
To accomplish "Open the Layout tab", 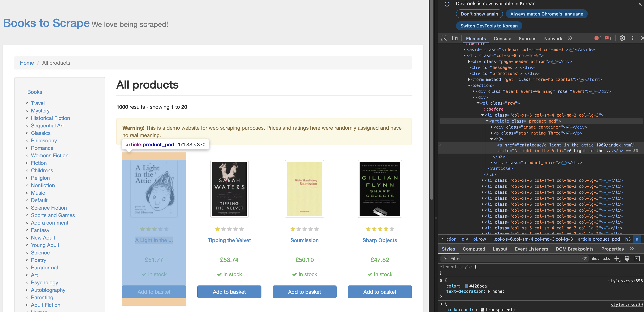I will pyautogui.click(x=500, y=249).
